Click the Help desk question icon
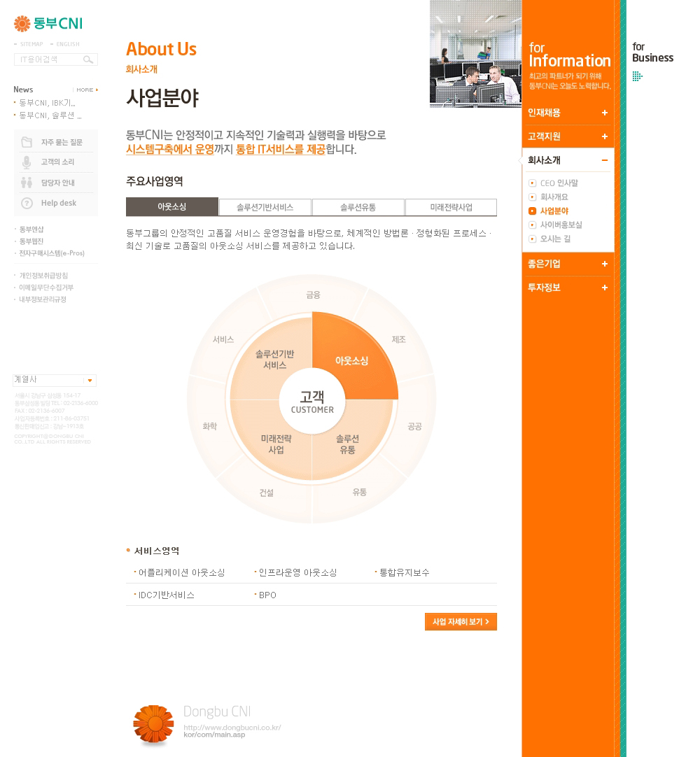Viewport: 700px width, 757px height. 27,203
